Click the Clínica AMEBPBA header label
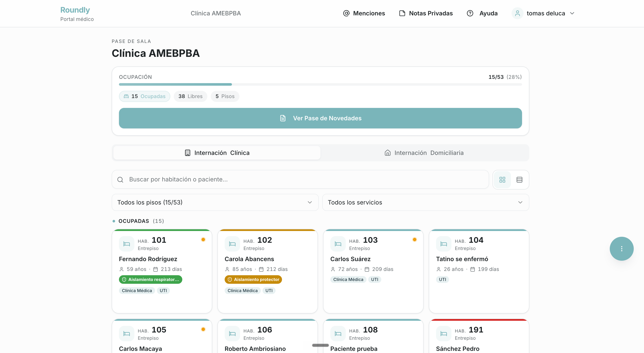 click(x=216, y=13)
